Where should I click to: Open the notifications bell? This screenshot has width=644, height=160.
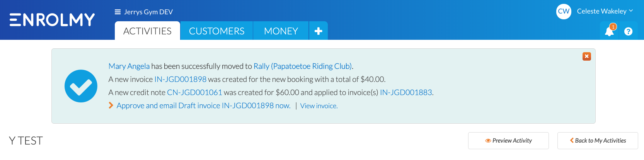(x=609, y=31)
